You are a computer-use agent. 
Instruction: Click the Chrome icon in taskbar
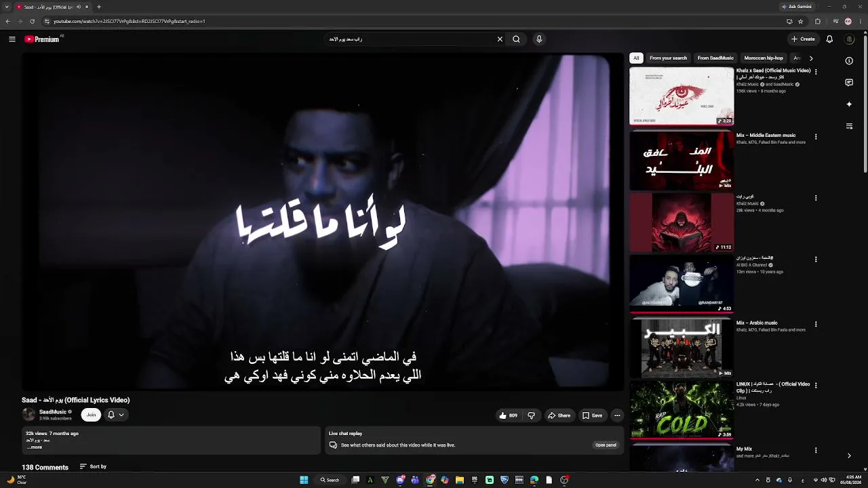pos(430,480)
